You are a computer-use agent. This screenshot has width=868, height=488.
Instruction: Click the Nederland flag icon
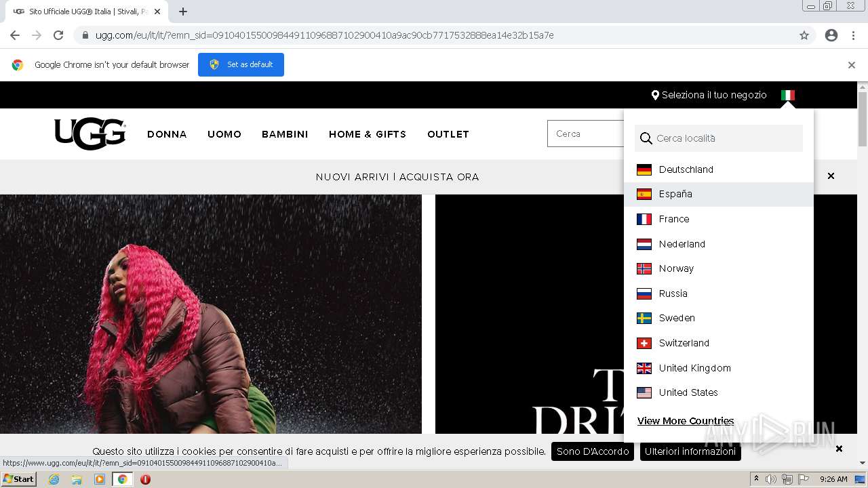[644, 244]
